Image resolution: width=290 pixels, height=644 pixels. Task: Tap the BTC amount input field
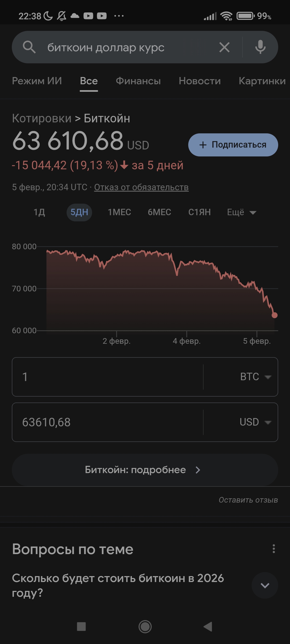coord(107,377)
